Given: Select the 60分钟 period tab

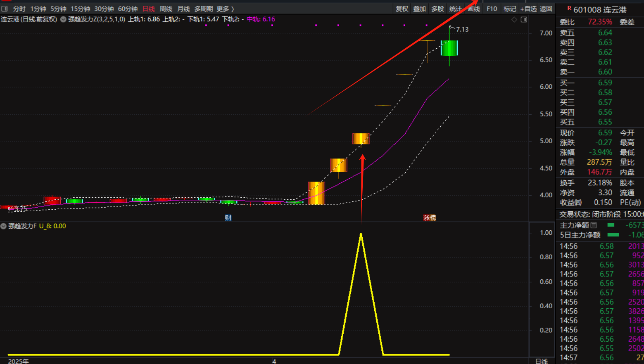Looking at the screenshot, I should click(128, 9).
